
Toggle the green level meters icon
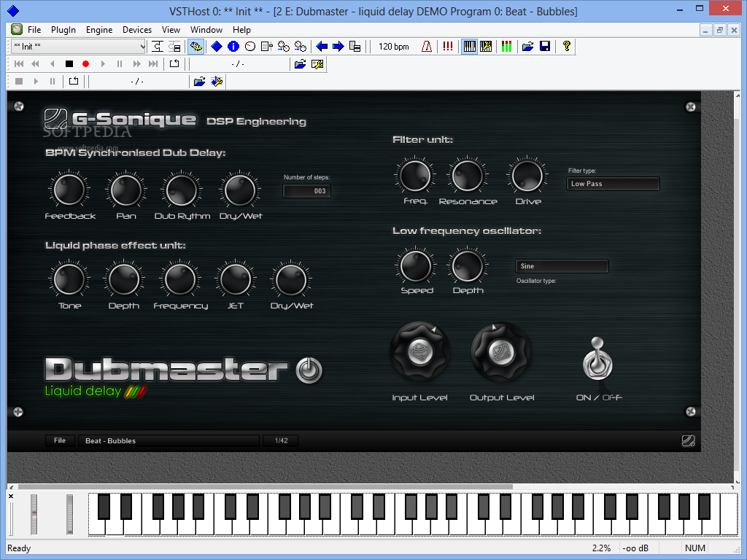pyautogui.click(x=506, y=46)
